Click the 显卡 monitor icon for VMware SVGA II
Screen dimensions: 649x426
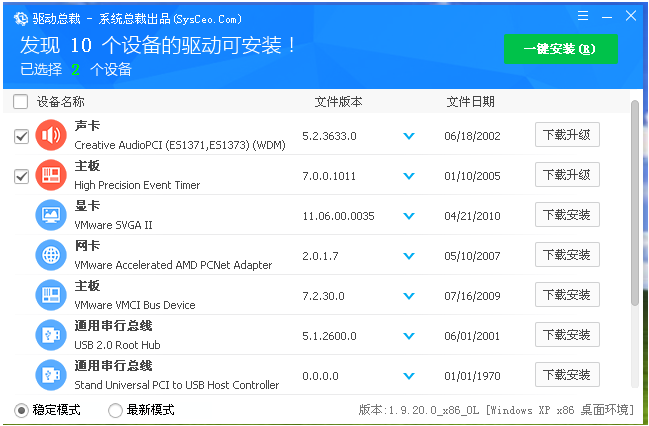(x=51, y=215)
